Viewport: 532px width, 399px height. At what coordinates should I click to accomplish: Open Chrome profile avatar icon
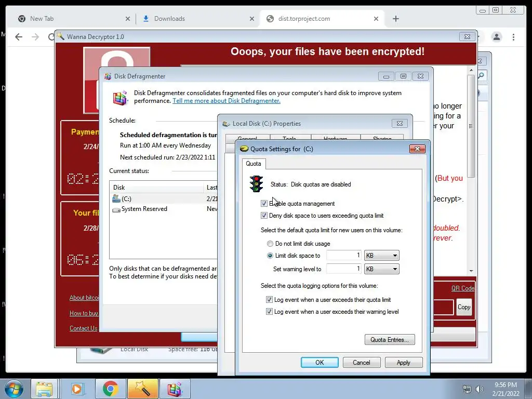(x=496, y=37)
